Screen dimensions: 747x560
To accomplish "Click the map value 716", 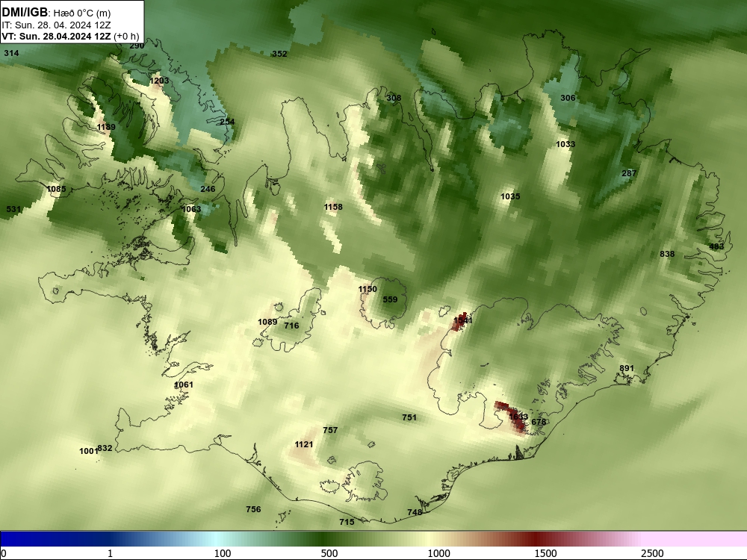I will click(x=291, y=326).
